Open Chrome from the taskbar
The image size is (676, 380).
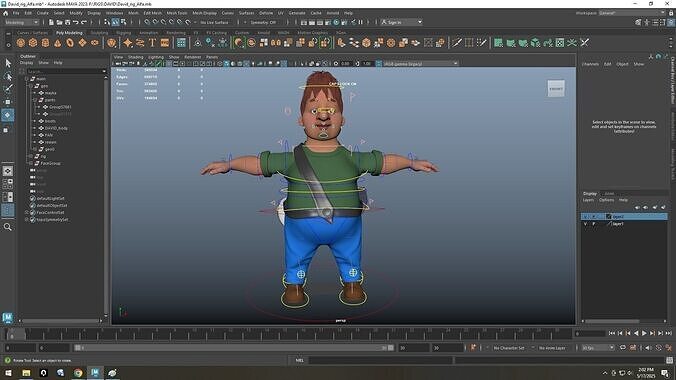[78, 373]
